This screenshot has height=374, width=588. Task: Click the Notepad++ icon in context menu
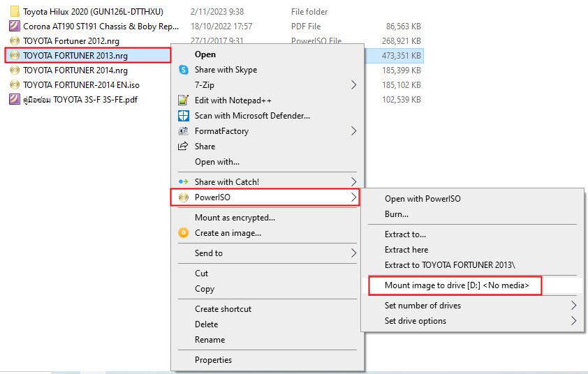(x=184, y=100)
